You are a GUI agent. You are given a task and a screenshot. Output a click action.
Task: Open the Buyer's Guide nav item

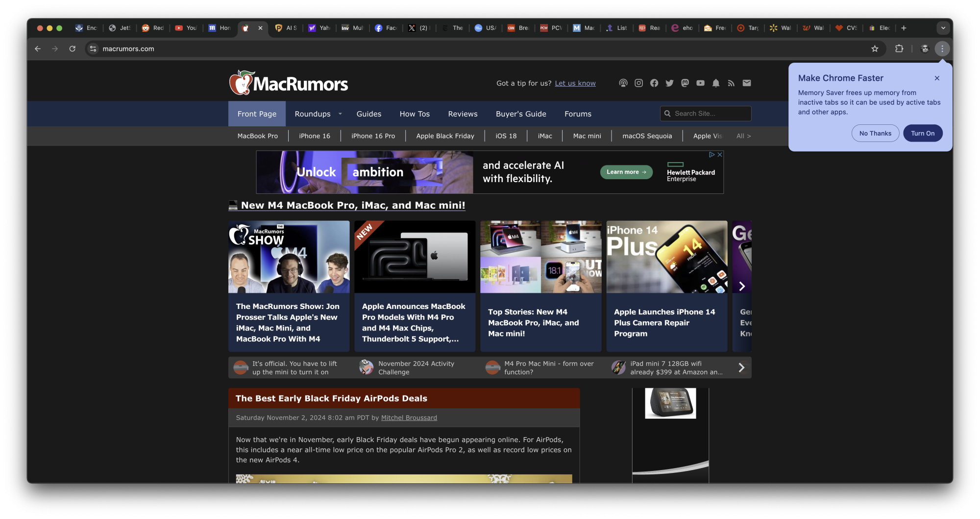click(x=521, y=114)
